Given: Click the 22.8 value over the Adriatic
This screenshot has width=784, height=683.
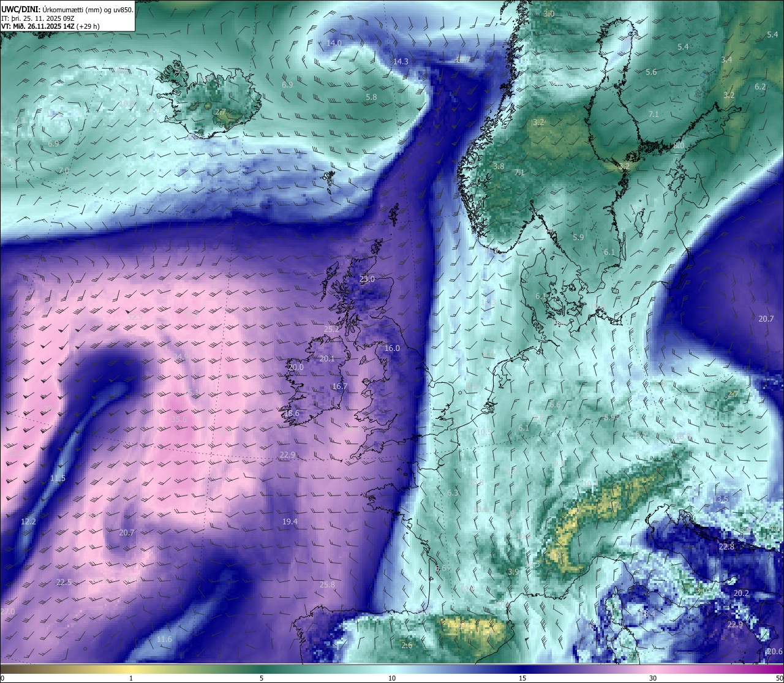Looking at the screenshot, I should (x=726, y=546).
